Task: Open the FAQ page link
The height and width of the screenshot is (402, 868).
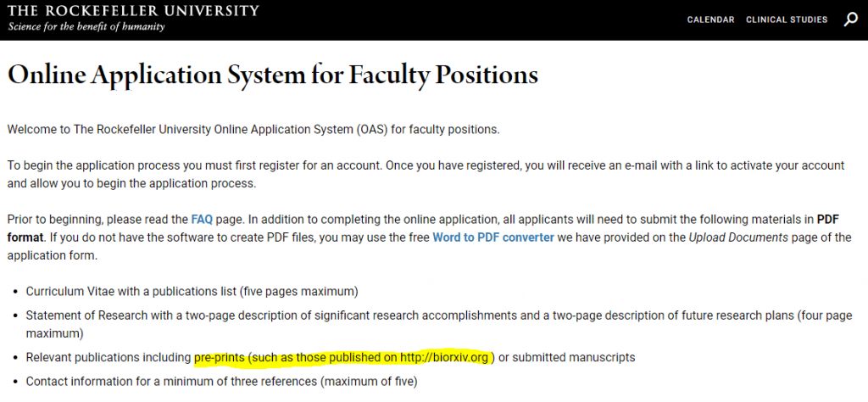Action: pos(202,218)
